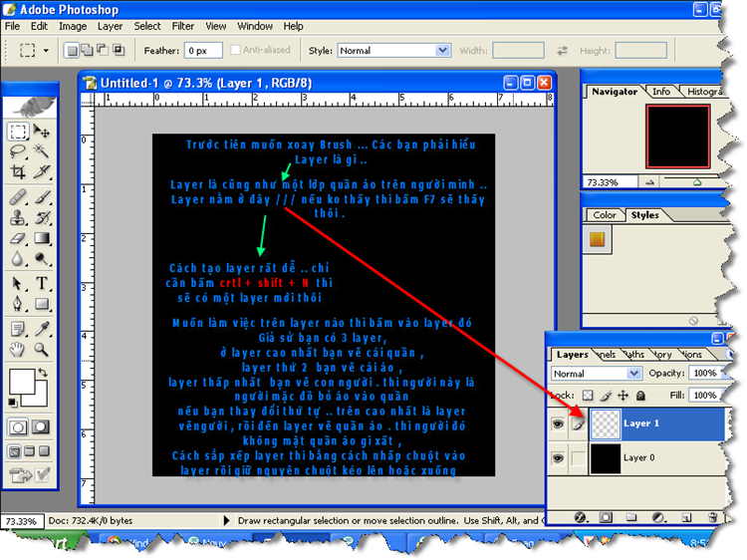Select the Path Selection tool

18,283
